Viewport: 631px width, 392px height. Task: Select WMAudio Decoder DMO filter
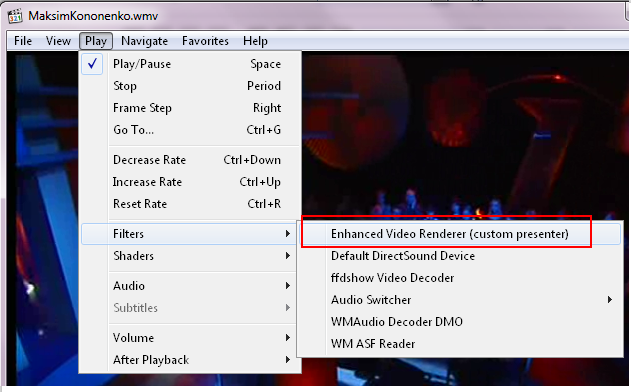[460, 322]
